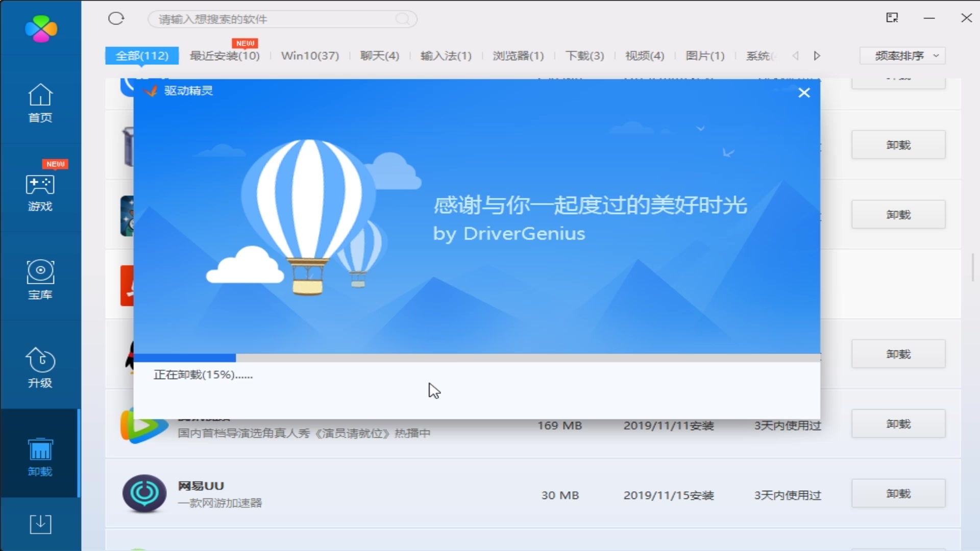
Task: Uninstall 网易UU with its 卸载 button
Action: (898, 493)
